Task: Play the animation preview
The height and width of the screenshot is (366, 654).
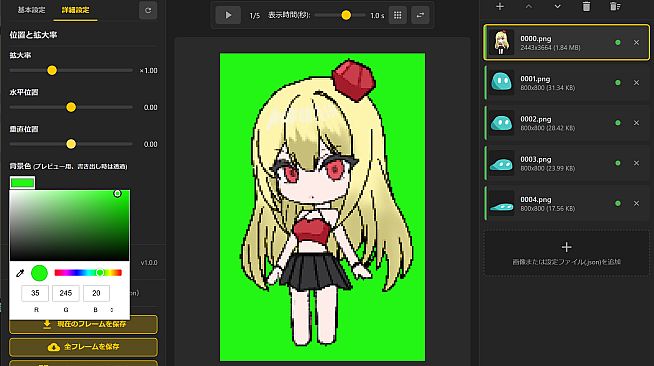Action: pyautogui.click(x=228, y=15)
